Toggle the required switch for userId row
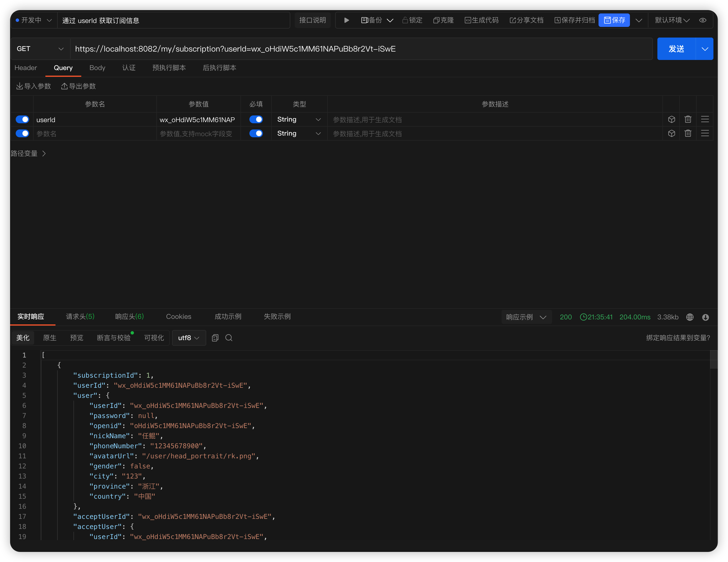 256,119
